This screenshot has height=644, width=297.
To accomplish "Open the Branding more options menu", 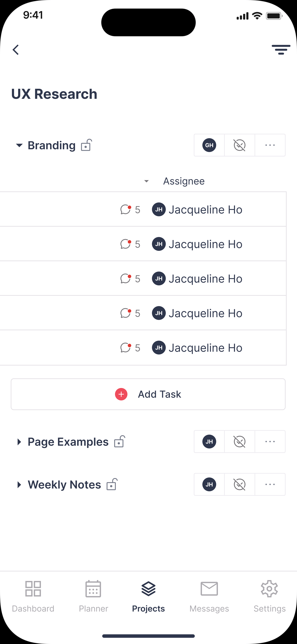I will point(270,145).
